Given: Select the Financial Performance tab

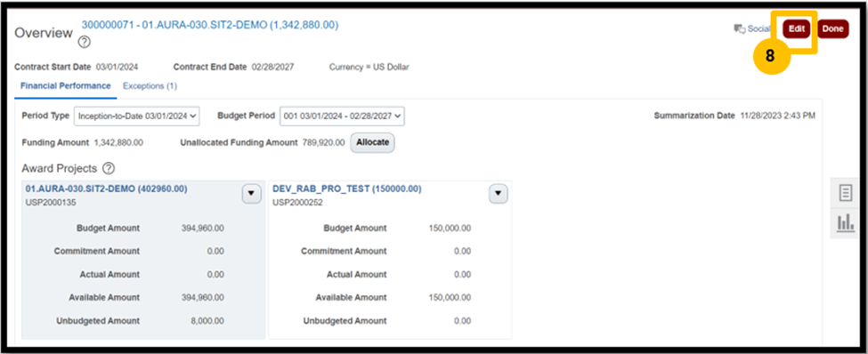Looking at the screenshot, I should tap(65, 85).
